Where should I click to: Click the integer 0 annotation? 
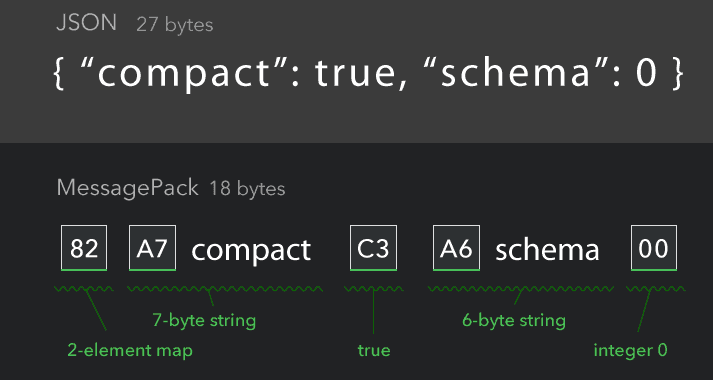point(631,350)
